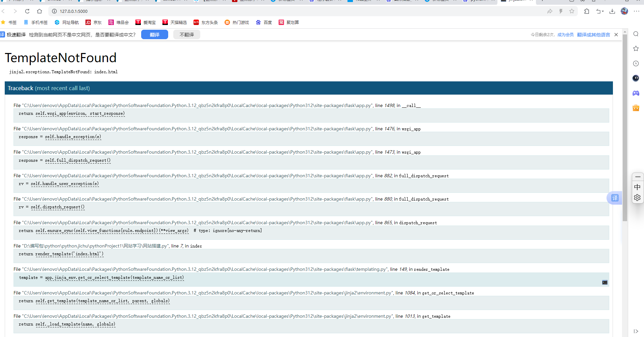Screen dimensions: 644x337
Task: Click the file line for templating.py line 149
Action: point(231,269)
